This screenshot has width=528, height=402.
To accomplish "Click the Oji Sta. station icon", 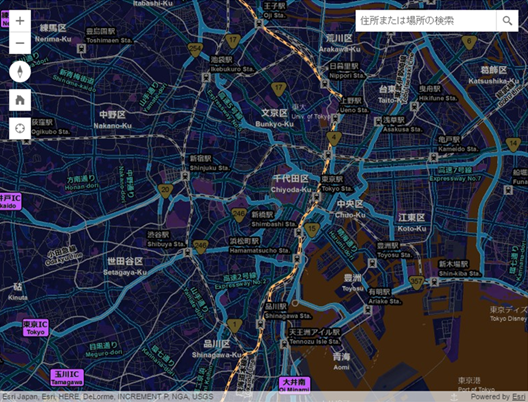I will (259, 24).
